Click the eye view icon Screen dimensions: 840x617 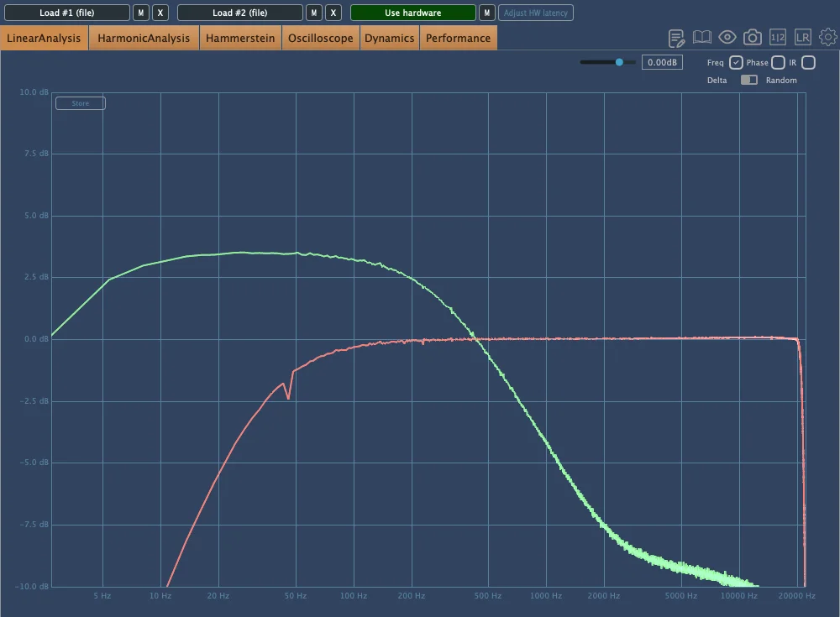pos(727,38)
